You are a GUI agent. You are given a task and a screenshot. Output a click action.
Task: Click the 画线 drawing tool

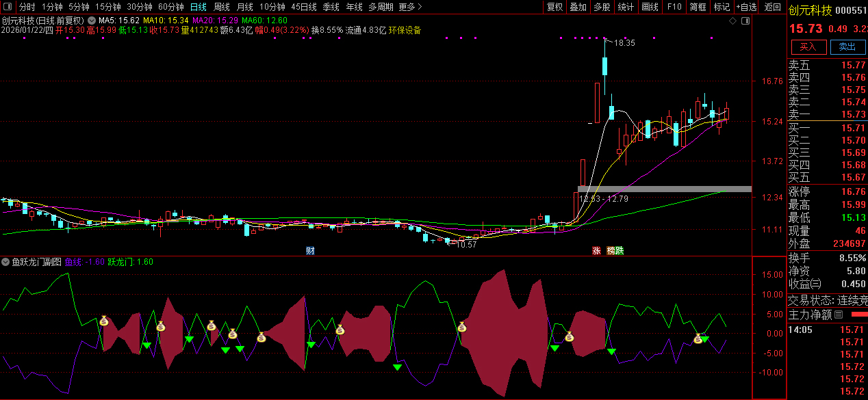(650, 7)
